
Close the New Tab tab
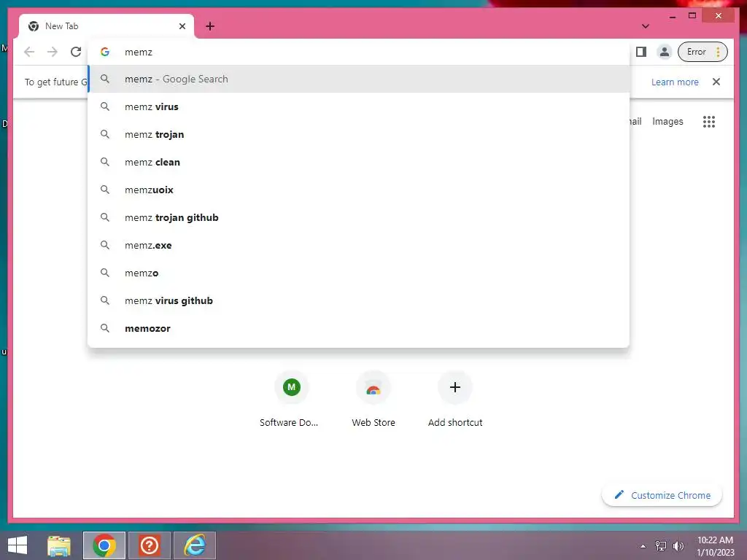182,26
